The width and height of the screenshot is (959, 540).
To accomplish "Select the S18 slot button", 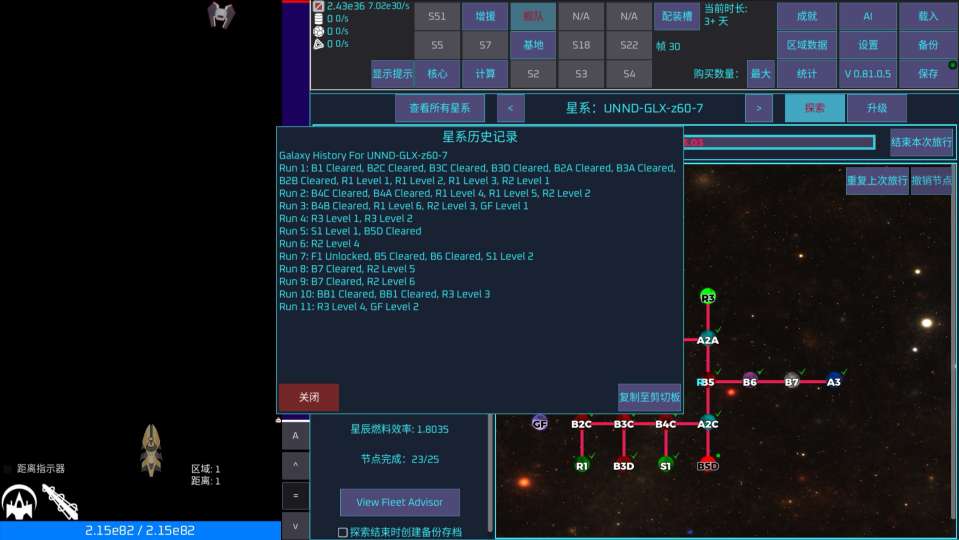I will tap(581, 45).
